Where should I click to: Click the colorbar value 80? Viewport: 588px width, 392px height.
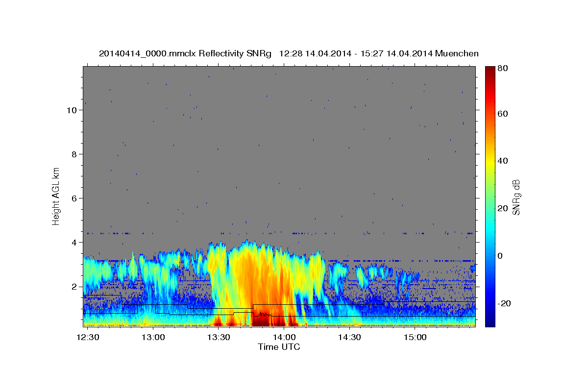pyautogui.click(x=502, y=68)
